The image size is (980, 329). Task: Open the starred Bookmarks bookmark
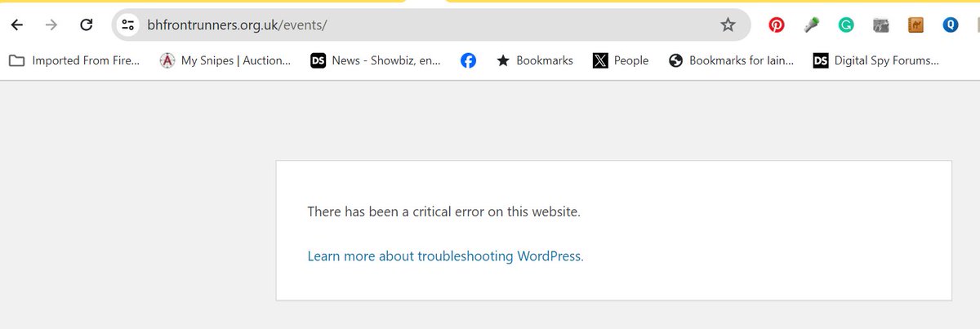coord(535,60)
